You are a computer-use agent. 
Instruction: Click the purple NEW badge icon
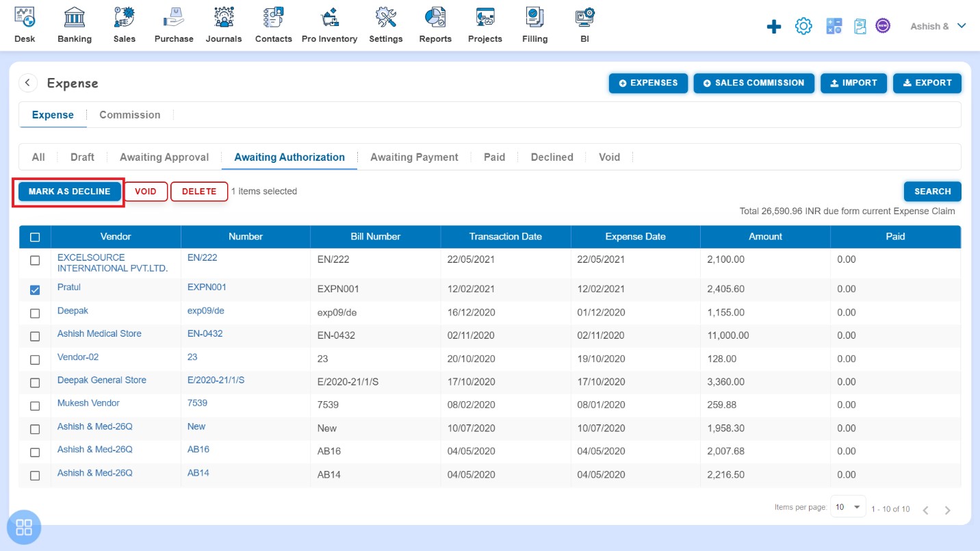[883, 26]
